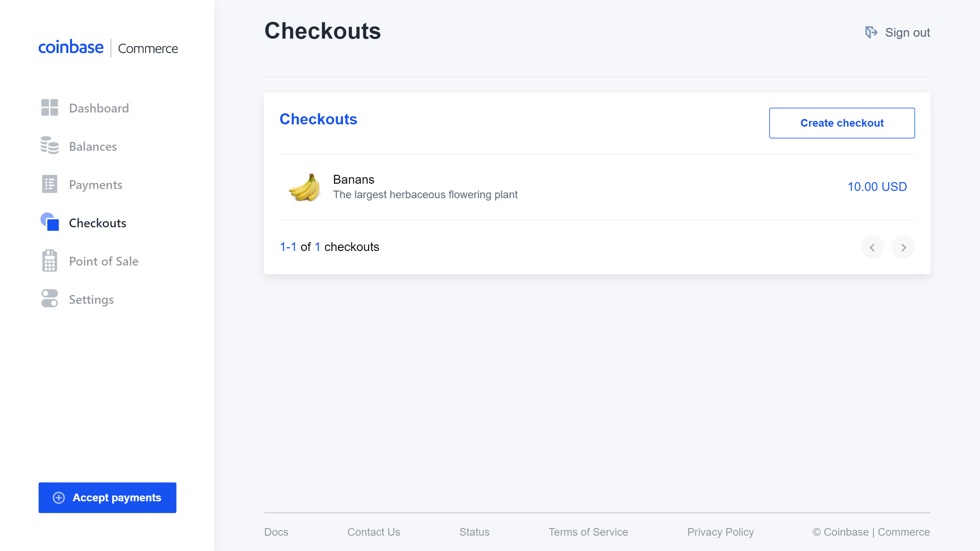980x551 pixels.
Task: Expand the Bananas checkout listing
Action: tap(597, 186)
